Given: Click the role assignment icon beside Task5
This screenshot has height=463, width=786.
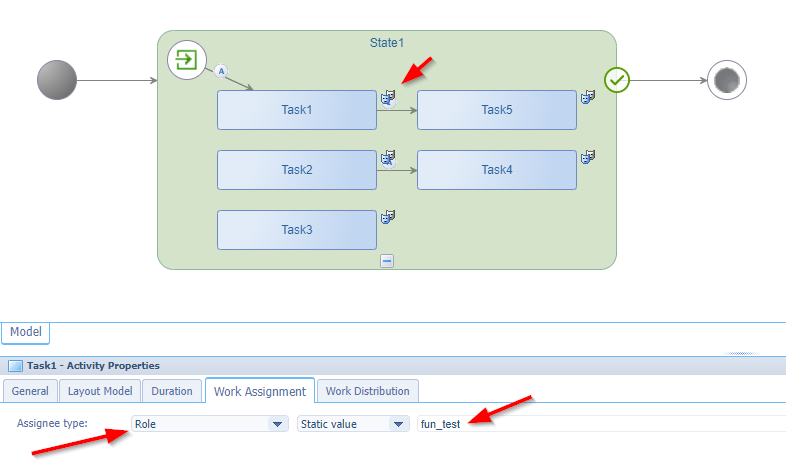Looking at the screenshot, I should 588,98.
